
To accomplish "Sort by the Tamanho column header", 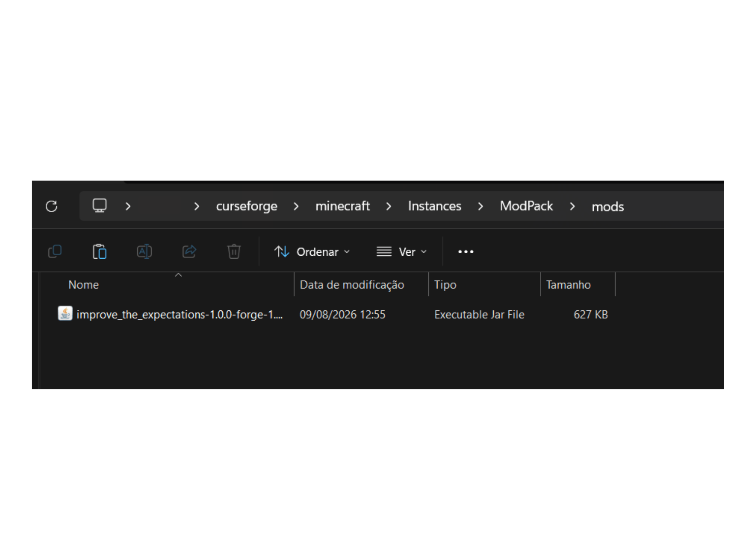I will (568, 285).
